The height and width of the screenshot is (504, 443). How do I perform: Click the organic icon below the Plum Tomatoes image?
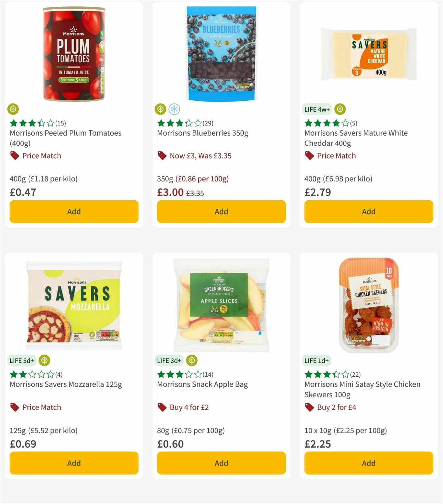[13, 109]
